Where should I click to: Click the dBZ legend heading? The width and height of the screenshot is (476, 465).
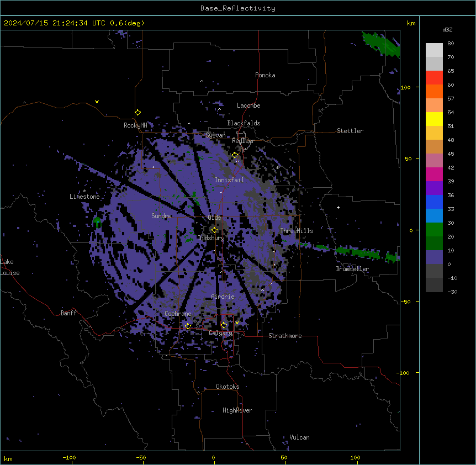[x=447, y=29]
